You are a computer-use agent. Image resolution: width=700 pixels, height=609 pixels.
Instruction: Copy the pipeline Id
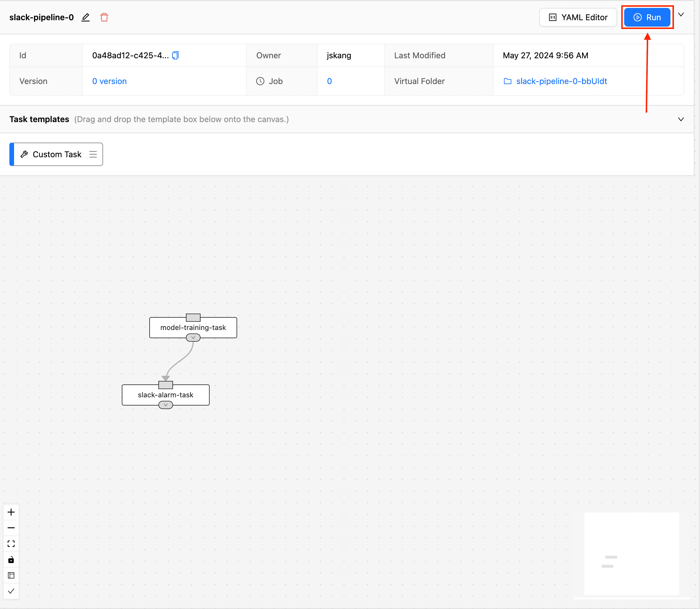click(175, 55)
